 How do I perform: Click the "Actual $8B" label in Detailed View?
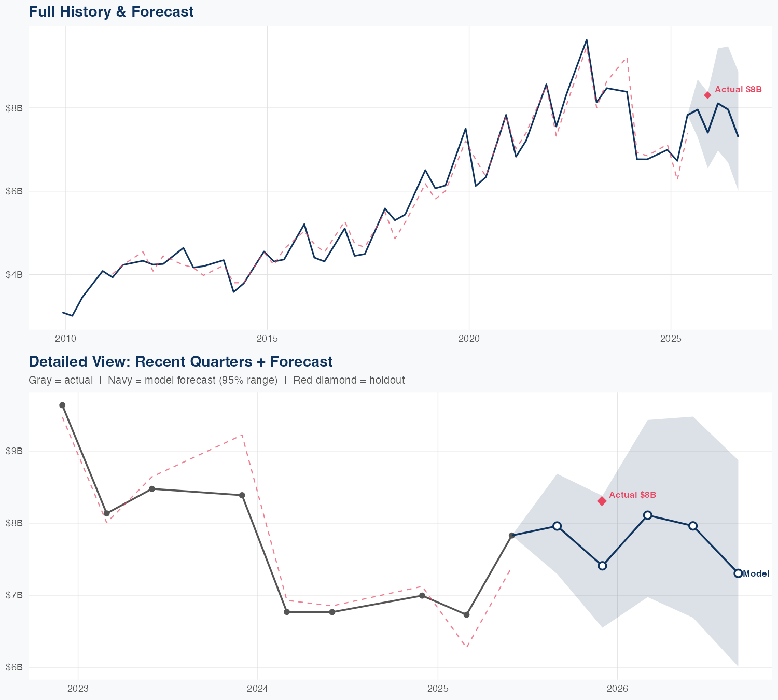(x=632, y=495)
